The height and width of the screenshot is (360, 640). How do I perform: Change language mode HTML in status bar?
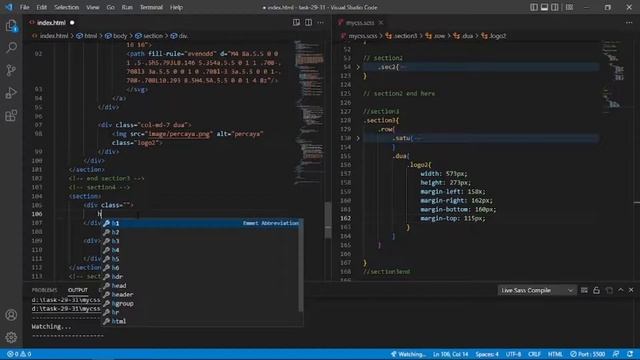point(555,354)
